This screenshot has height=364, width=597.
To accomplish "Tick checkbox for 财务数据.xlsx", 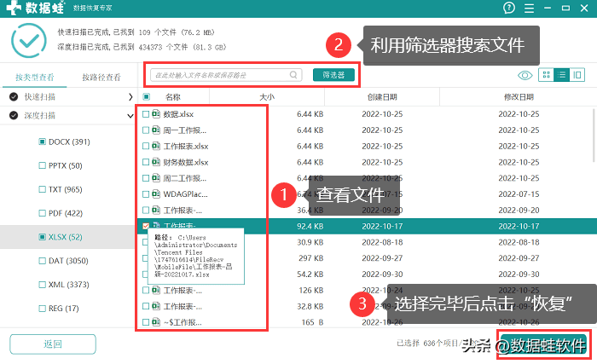I will coord(146,162).
